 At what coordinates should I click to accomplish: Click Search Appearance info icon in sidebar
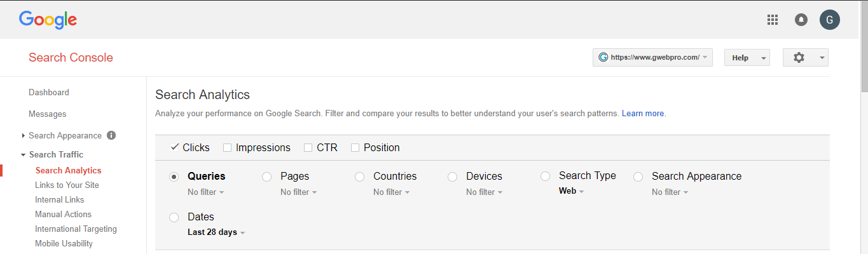111,135
